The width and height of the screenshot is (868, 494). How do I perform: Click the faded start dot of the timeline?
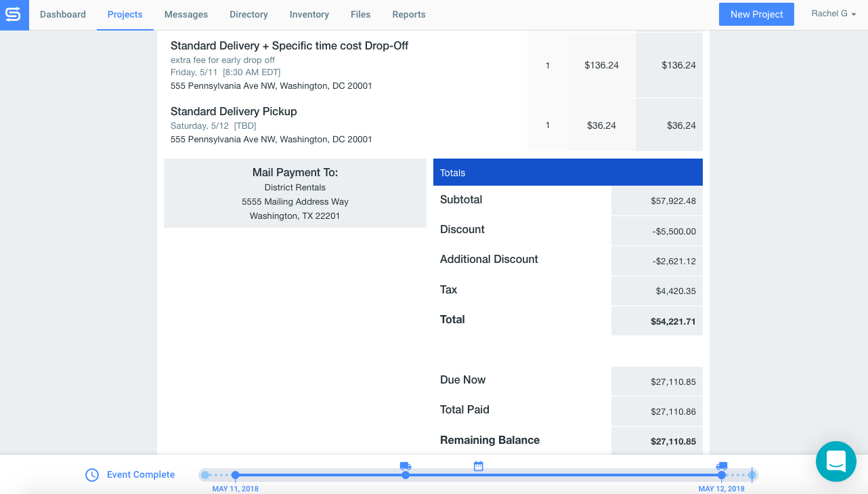(205, 475)
